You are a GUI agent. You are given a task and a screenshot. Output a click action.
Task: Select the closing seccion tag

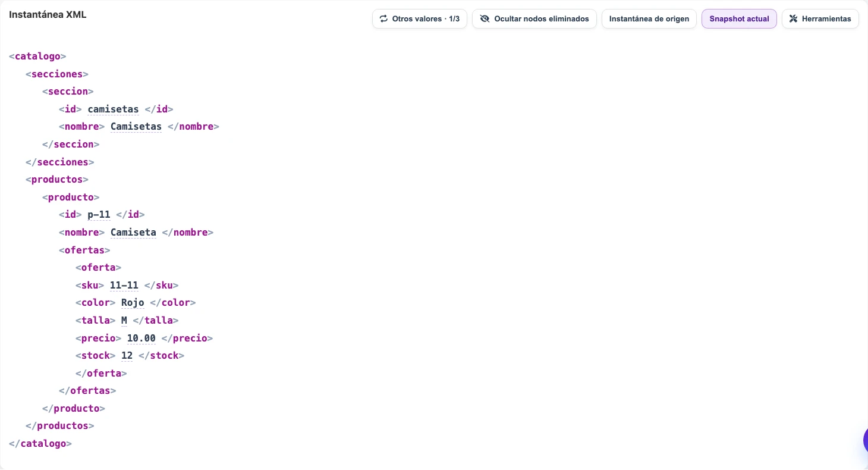click(x=71, y=144)
